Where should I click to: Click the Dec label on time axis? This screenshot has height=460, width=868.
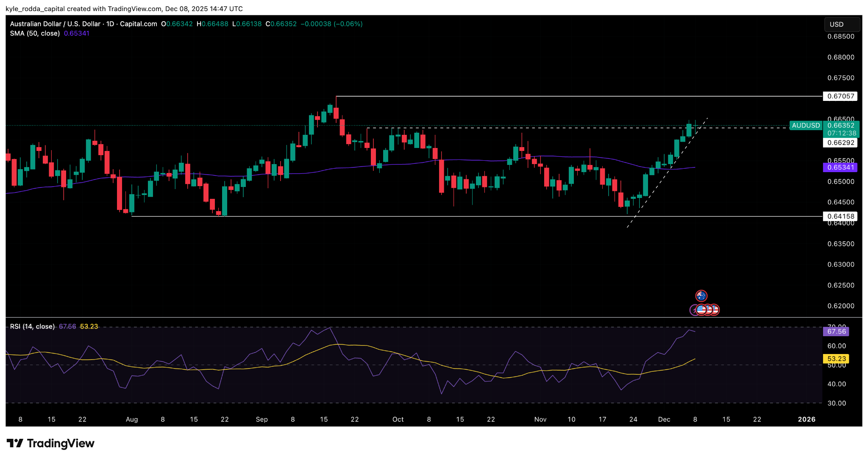coord(664,419)
